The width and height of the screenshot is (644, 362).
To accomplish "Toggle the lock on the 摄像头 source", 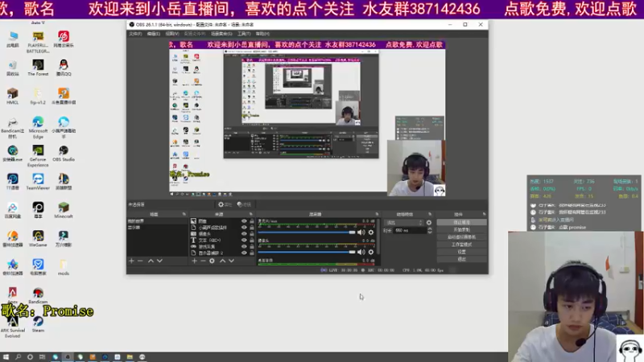I will click(x=252, y=234).
